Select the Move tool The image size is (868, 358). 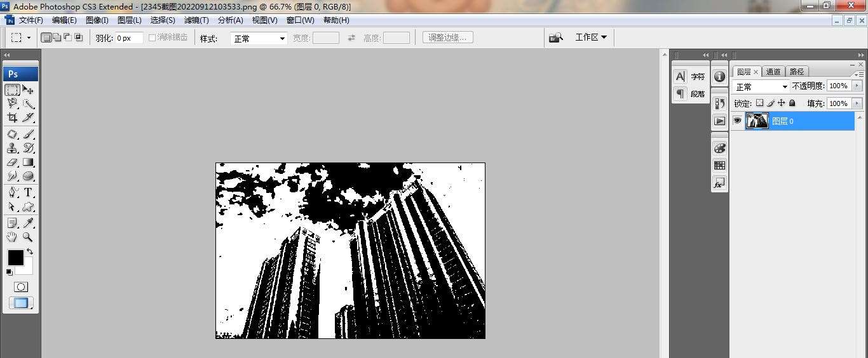(x=28, y=89)
